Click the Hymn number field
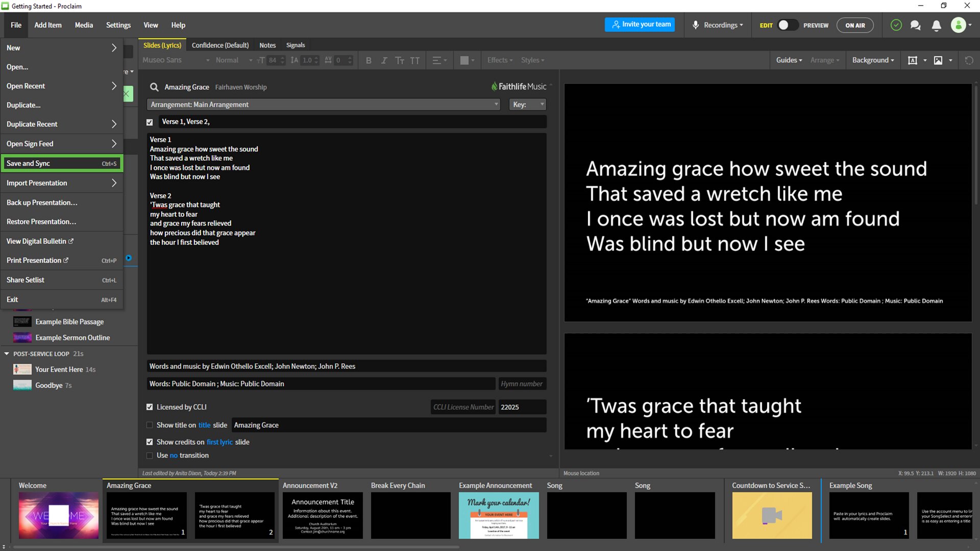980x551 pixels. [522, 384]
